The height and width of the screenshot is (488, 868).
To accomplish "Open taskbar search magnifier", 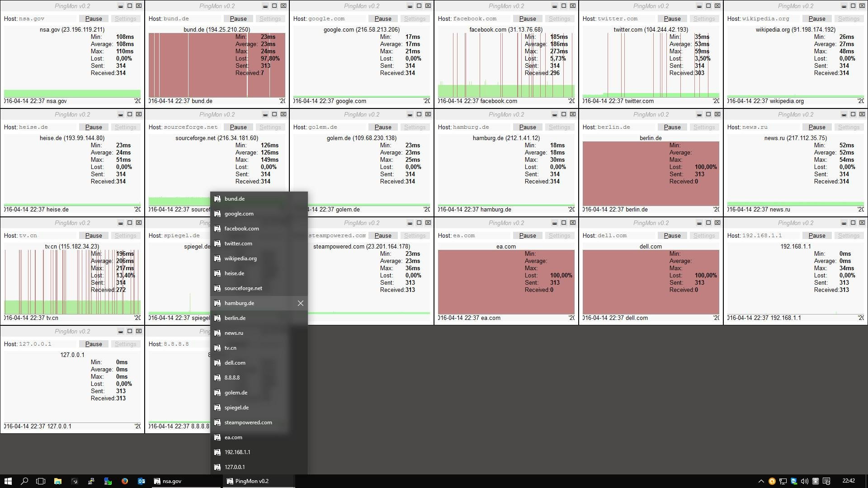I will pos(24,481).
